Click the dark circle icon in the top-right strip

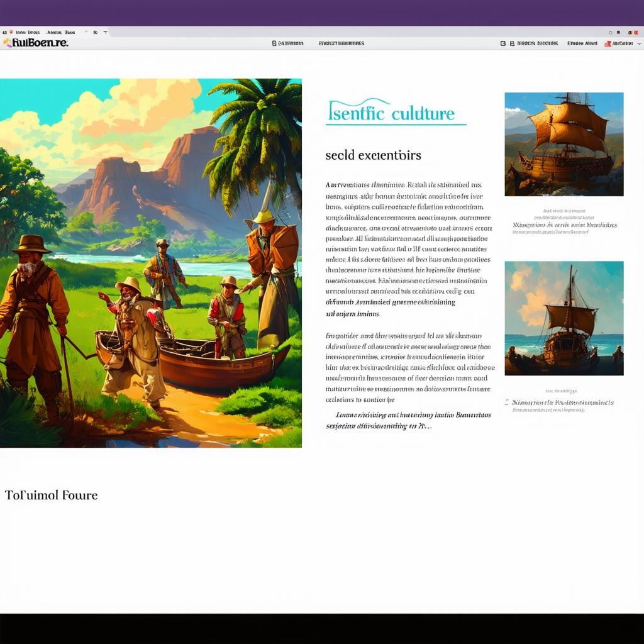click(618, 32)
